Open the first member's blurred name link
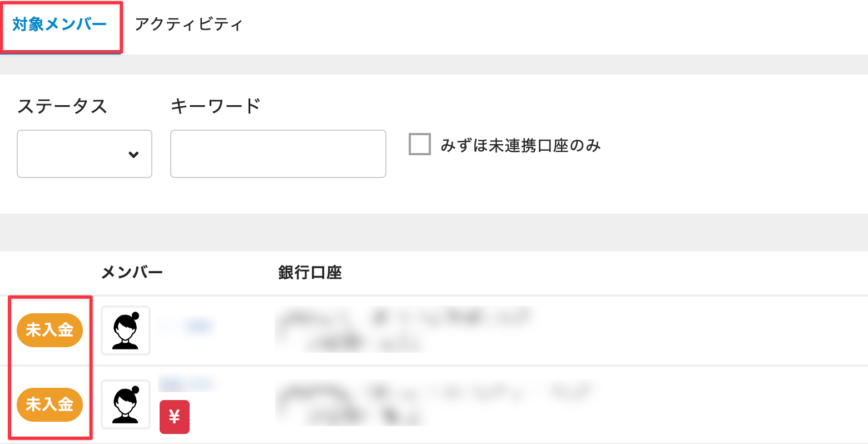Screen dimensions: 868x444 [187, 326]
